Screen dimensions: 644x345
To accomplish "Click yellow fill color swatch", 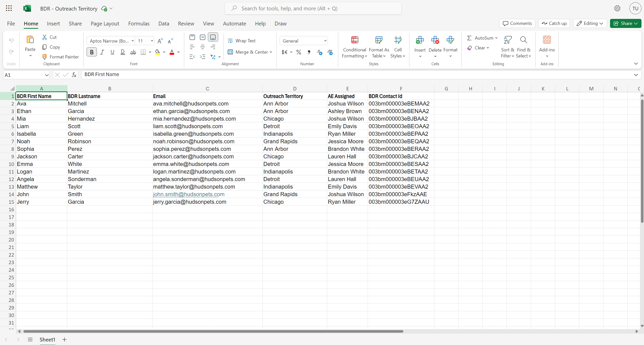I will 157,52.
